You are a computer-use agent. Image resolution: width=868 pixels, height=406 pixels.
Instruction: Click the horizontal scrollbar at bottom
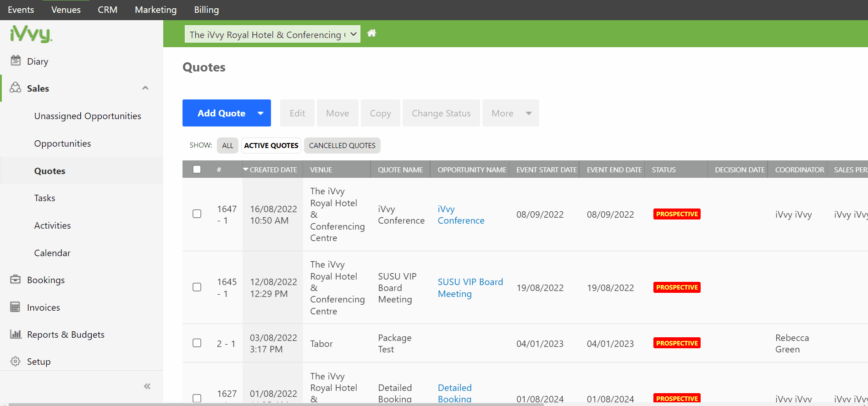(x=276, y=404)
